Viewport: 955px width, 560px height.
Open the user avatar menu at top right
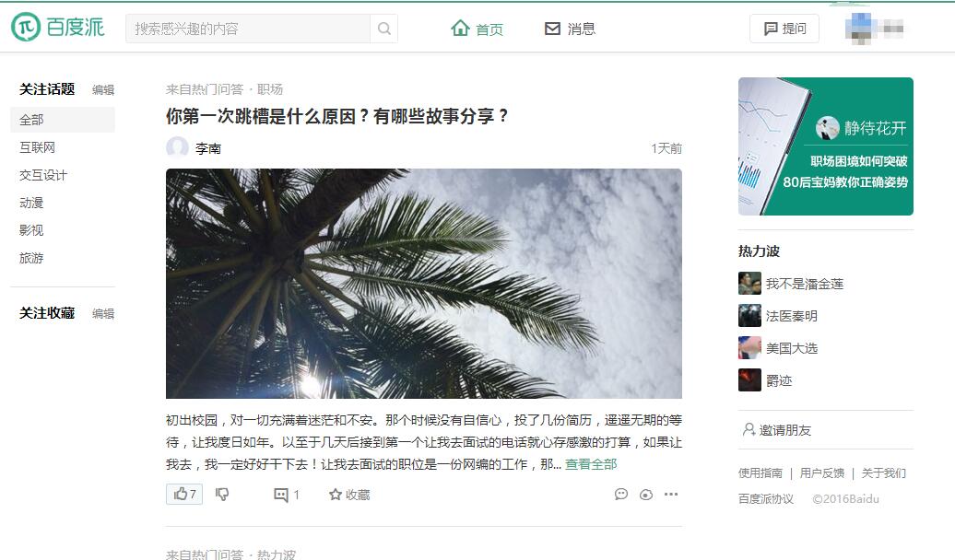point(875,29)
